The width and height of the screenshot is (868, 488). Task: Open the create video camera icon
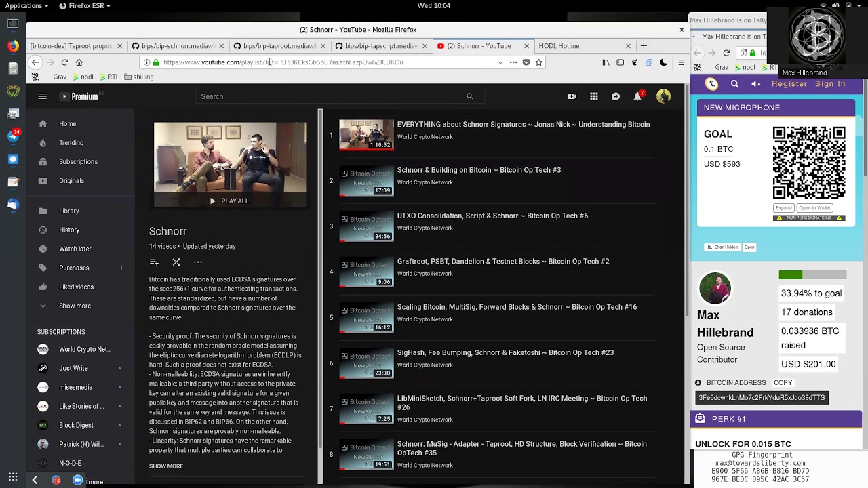pos(572,96)
